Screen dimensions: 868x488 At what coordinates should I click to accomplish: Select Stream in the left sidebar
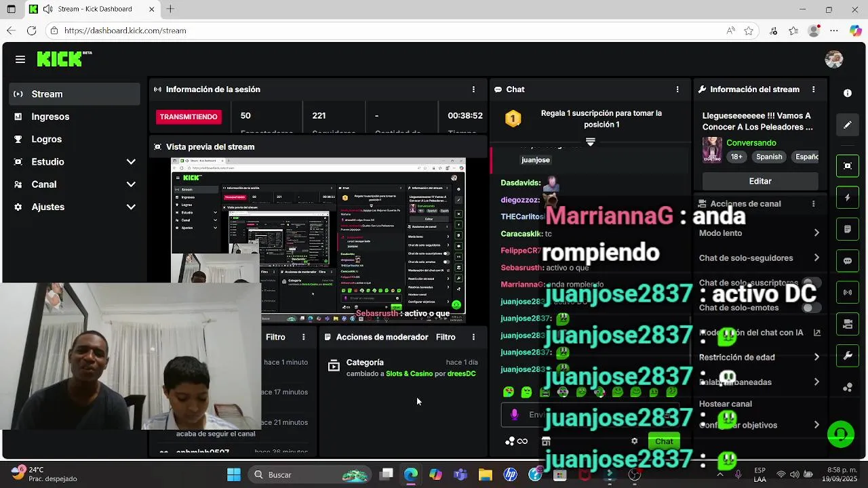[75, 94]
